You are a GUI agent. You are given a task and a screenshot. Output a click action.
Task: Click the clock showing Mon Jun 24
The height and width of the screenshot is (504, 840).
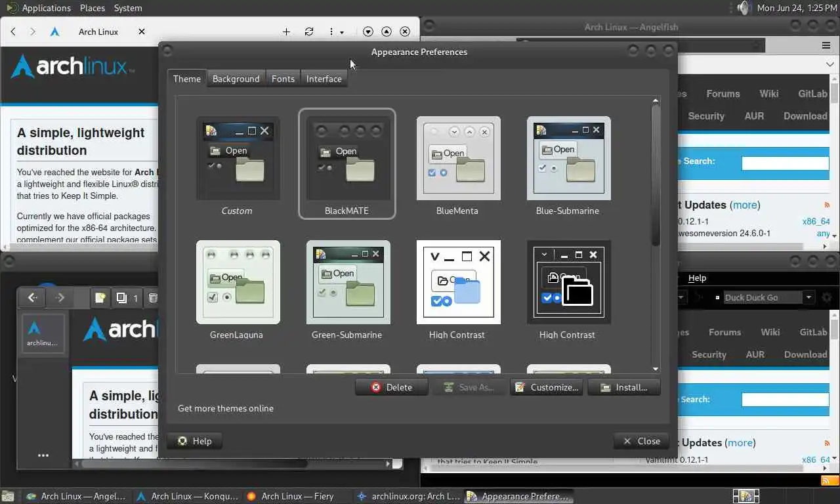(796, 8)
